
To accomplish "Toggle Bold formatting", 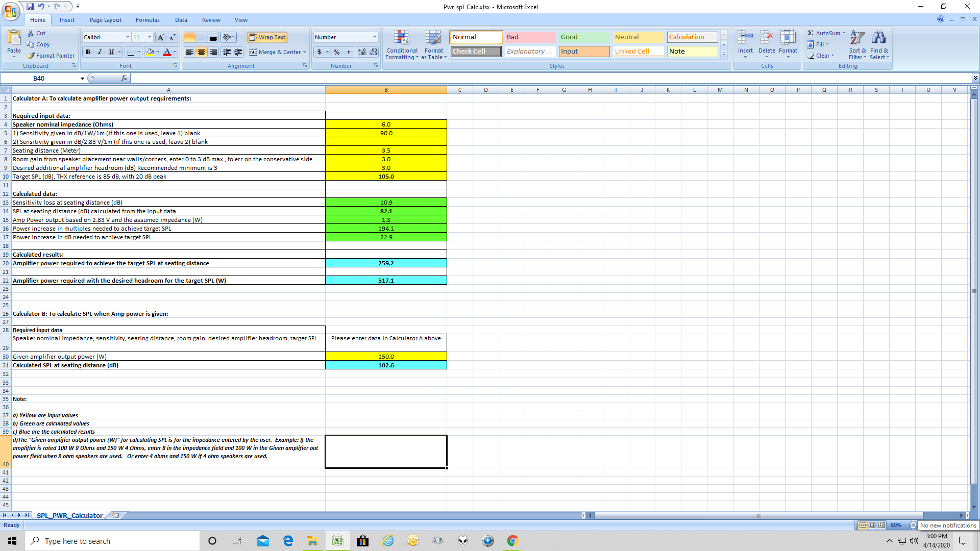I will click(x=88, y=52).
